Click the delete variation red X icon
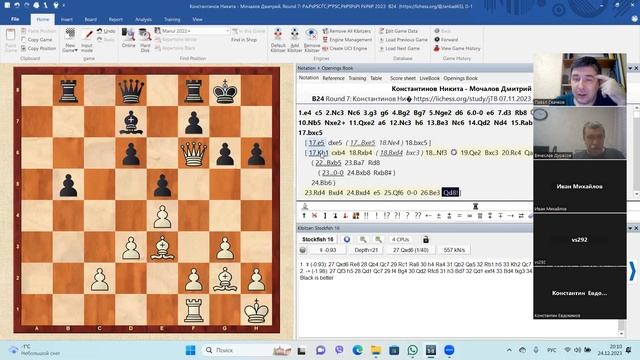Viewport: 640px width, 360px height. [x=314, y=216]
